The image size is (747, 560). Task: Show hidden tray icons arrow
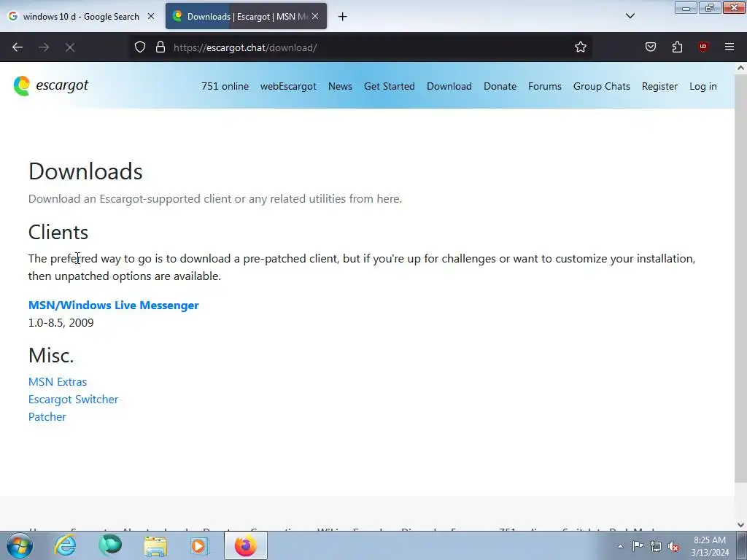(x=620, y=546)
